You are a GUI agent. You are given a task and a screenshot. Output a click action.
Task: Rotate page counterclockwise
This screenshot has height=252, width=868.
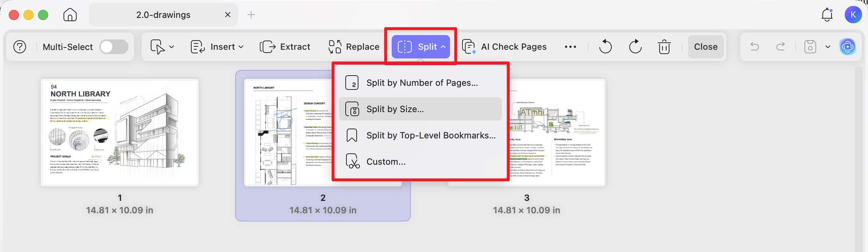click(605, 47)
